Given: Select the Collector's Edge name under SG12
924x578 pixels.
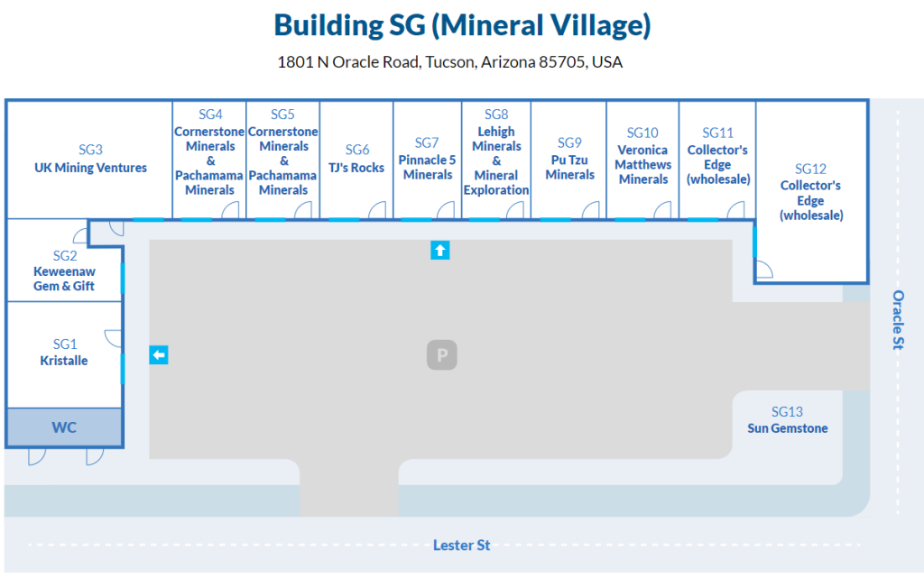Looking at the screenshot, I should tap(811, 201).
